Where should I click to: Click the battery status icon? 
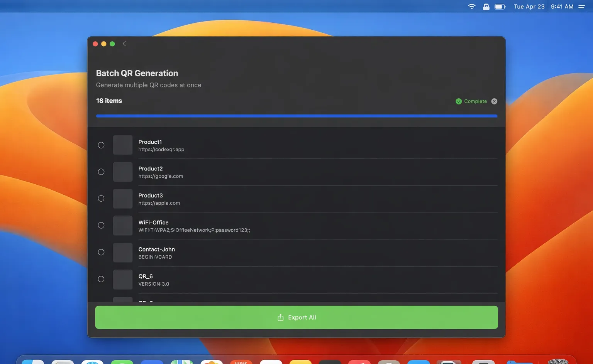[x=500, y=7]
